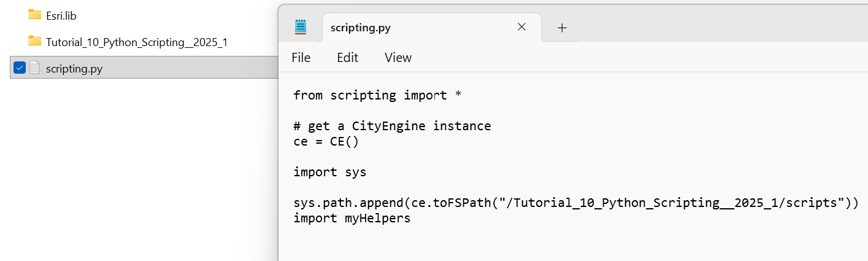Select the Esri.lib folder name
Viewport: 868px width, 261px height.
point(61,15)
